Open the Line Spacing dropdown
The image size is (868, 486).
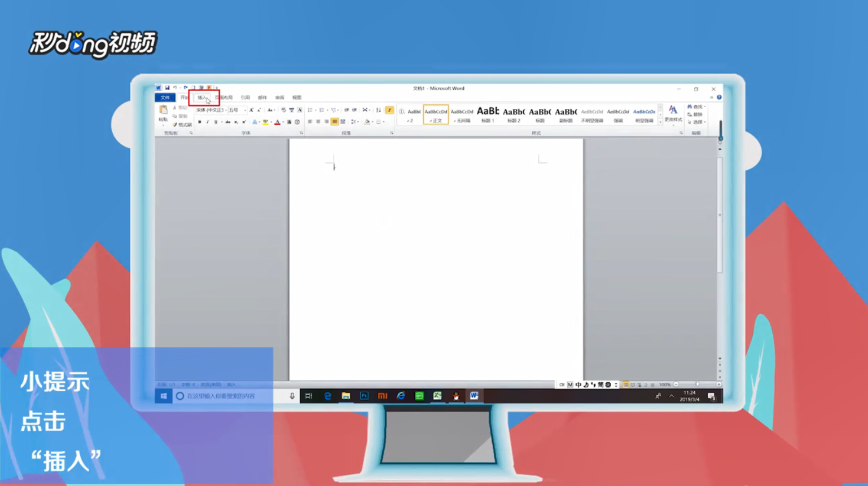pyautogui.click(x=354, y=122)
